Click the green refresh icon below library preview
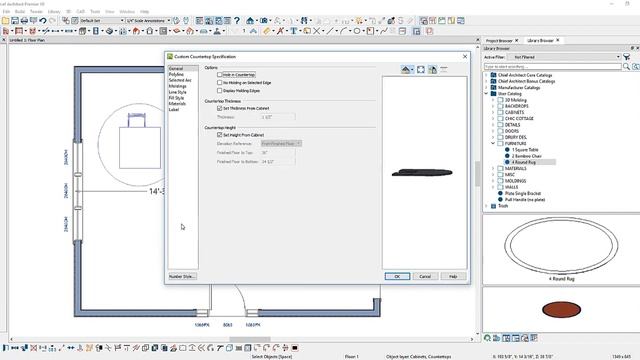The image size is (640, 360). [x=487, y=338]
